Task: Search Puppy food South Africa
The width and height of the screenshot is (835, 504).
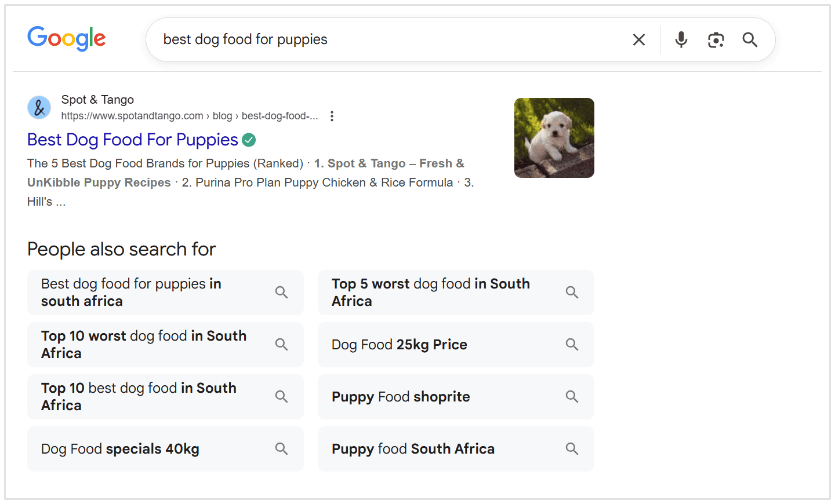Action: point(413,448)
